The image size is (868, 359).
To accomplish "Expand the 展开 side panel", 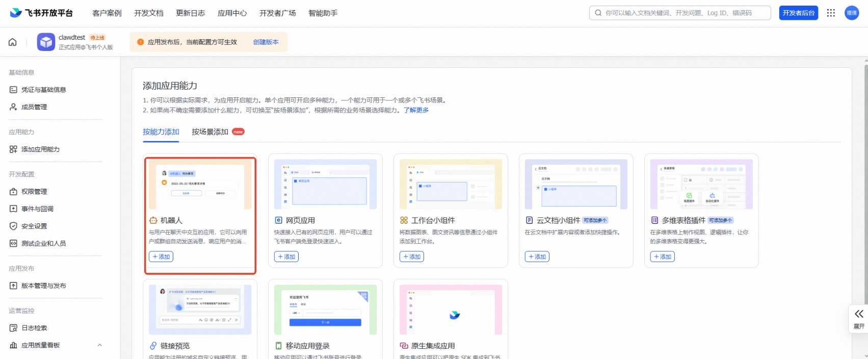I will 859,318.
